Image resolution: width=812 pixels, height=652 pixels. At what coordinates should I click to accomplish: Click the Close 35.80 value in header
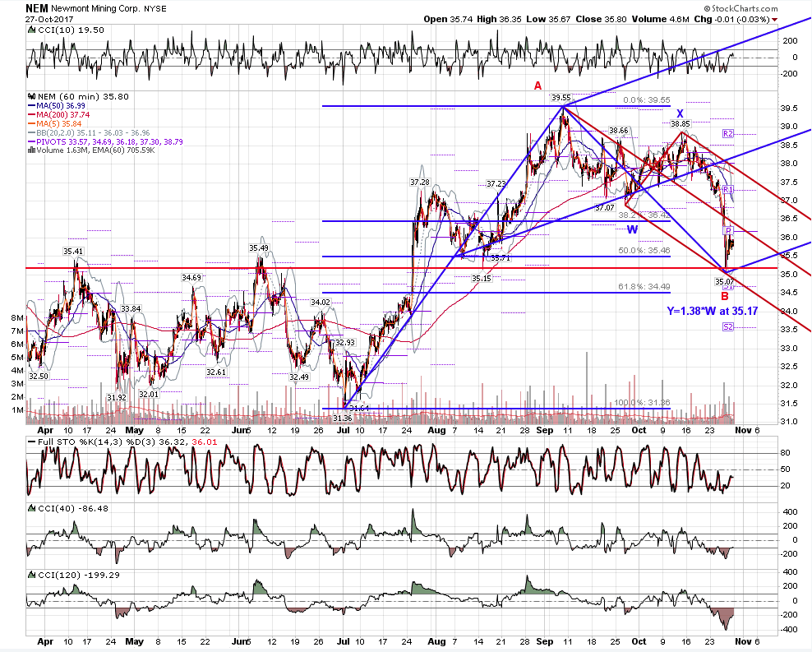602,19
